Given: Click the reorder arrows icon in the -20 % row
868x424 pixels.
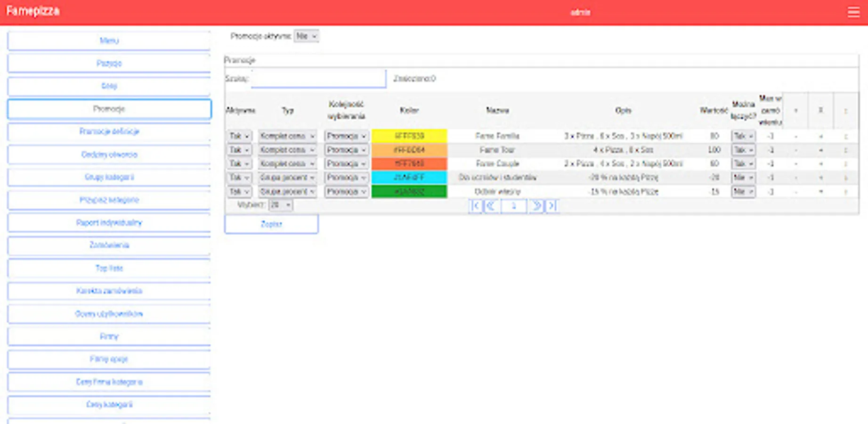Looking at the screenshot, I should 846,178.
